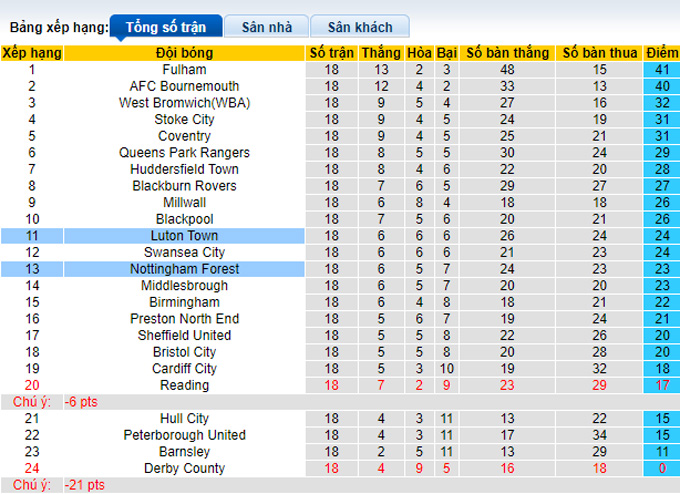Click Fulham's 41 points cell

click(659, 70)
